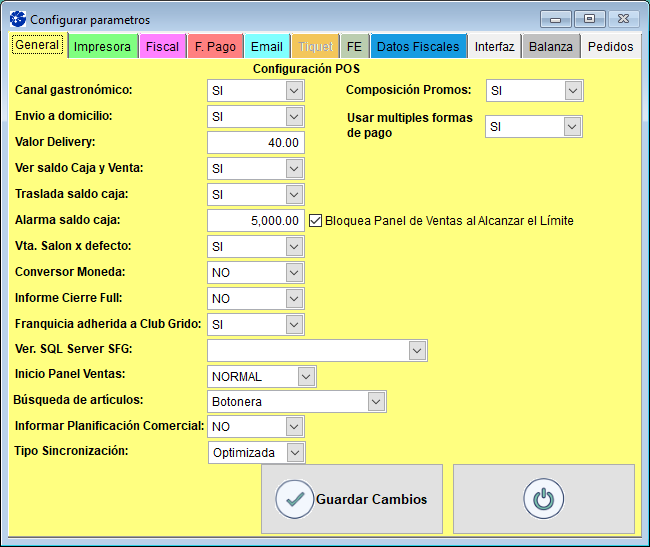Click the Valor Delivery input field
Screen dimensions: 650x547
pos(255,143)
